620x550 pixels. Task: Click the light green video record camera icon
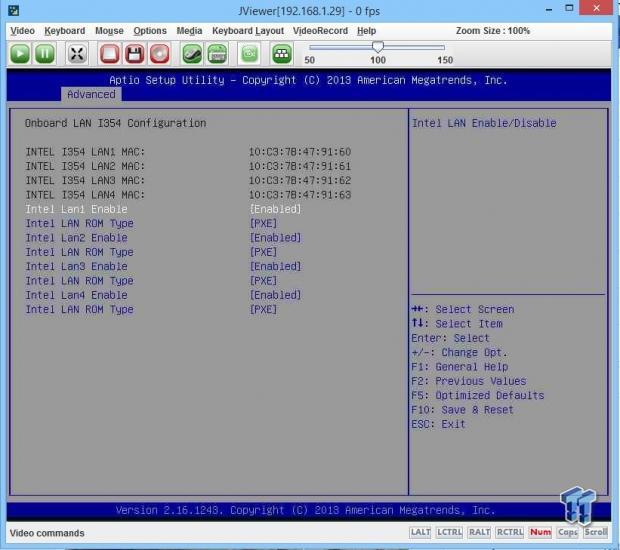(250, 54)
